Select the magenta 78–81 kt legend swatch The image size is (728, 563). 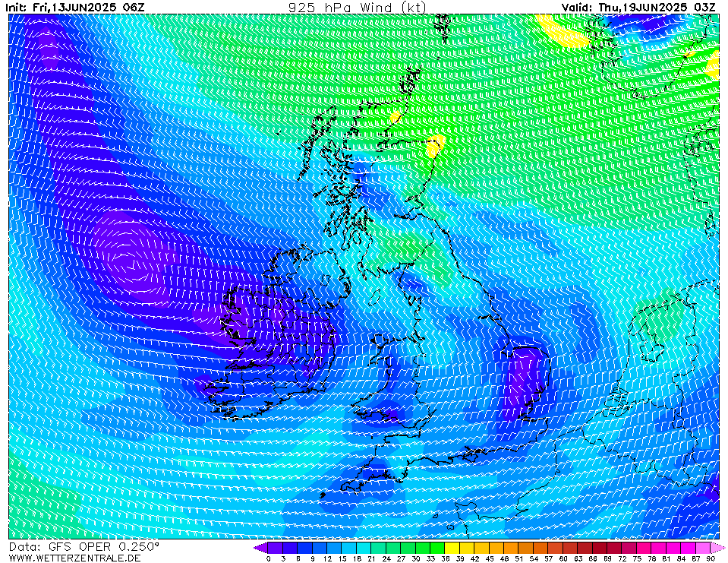(x=659, y=548)
